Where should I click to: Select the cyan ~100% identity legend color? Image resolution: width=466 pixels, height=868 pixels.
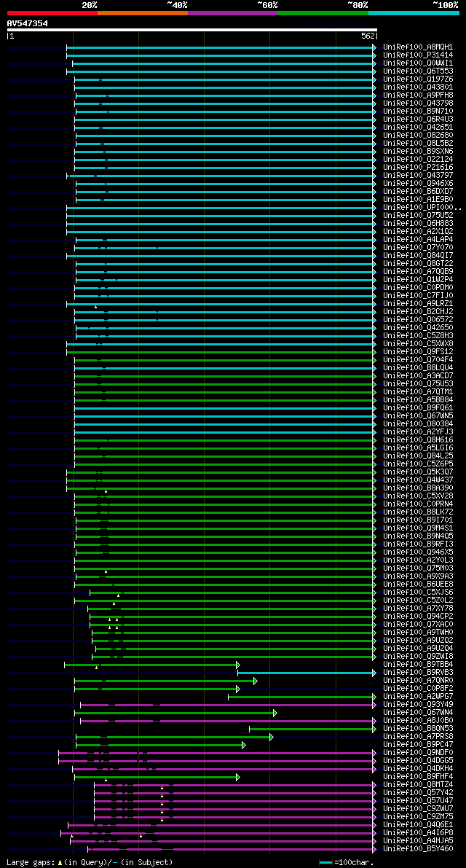pos(414,12)
